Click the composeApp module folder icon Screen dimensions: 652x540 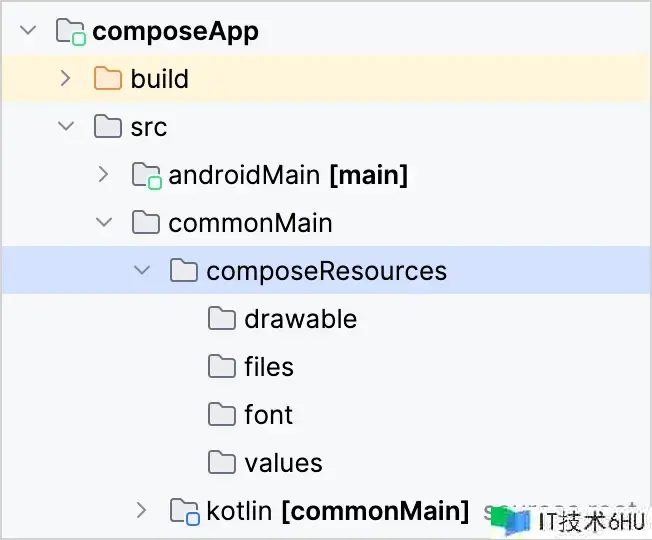[x=71, y=31]
